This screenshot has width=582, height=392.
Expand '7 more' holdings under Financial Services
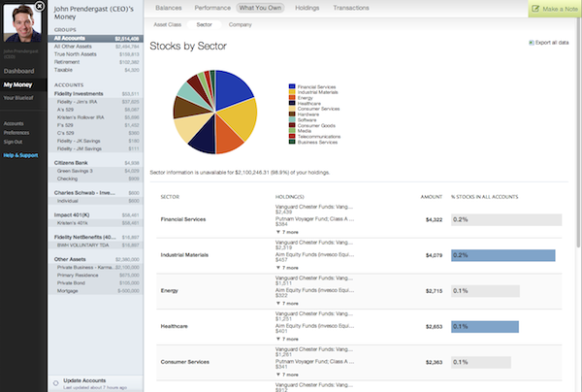pyautogui.click(x=289, y=233)
